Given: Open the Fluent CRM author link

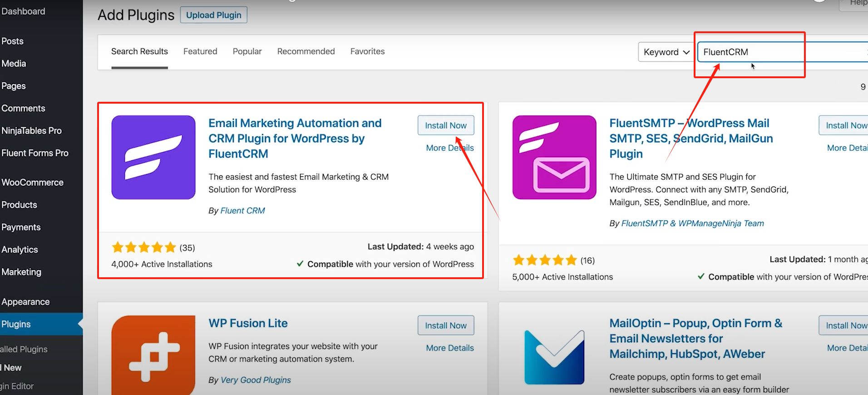Looking at the screenshot, I should tap(242, 210).
